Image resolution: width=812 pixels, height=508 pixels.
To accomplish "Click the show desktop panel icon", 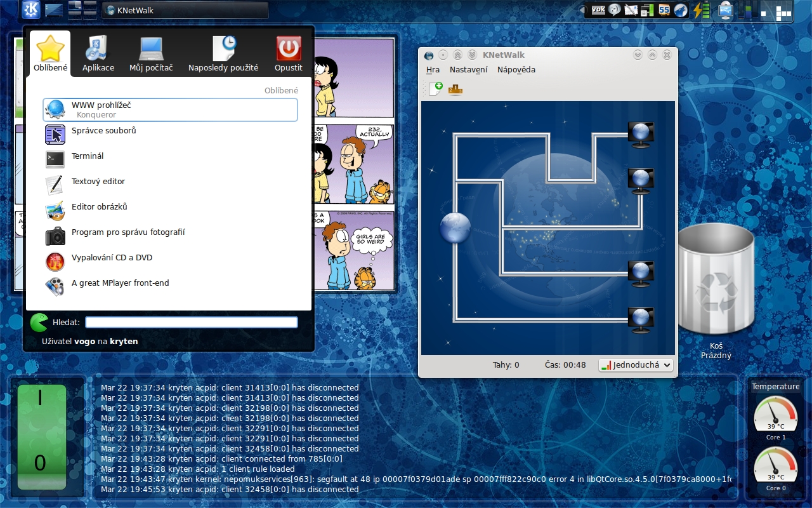I will [54, 10].
